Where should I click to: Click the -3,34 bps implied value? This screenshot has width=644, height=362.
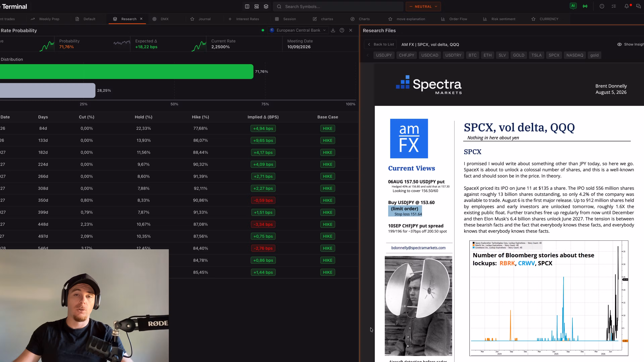pos(263,224)
